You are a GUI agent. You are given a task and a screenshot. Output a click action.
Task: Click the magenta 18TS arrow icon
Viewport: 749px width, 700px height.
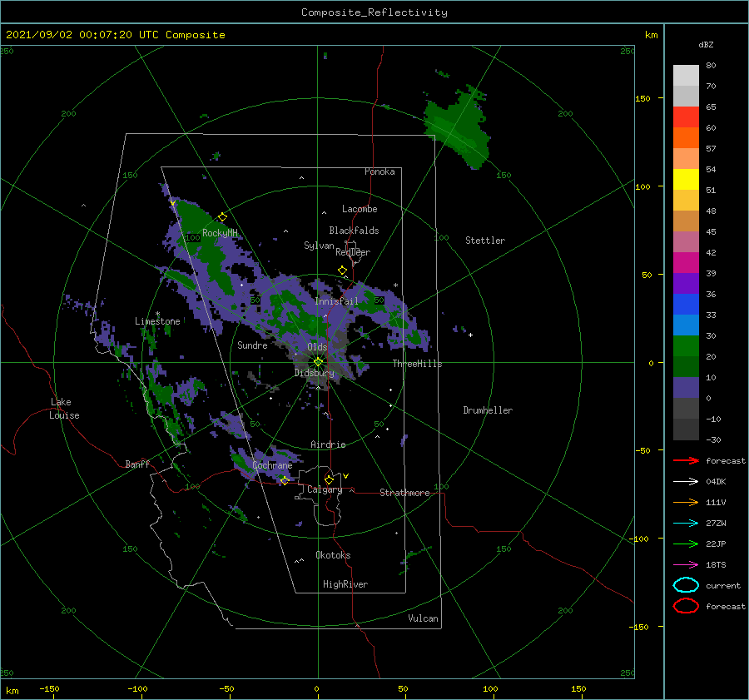click(x=686, y=565)
